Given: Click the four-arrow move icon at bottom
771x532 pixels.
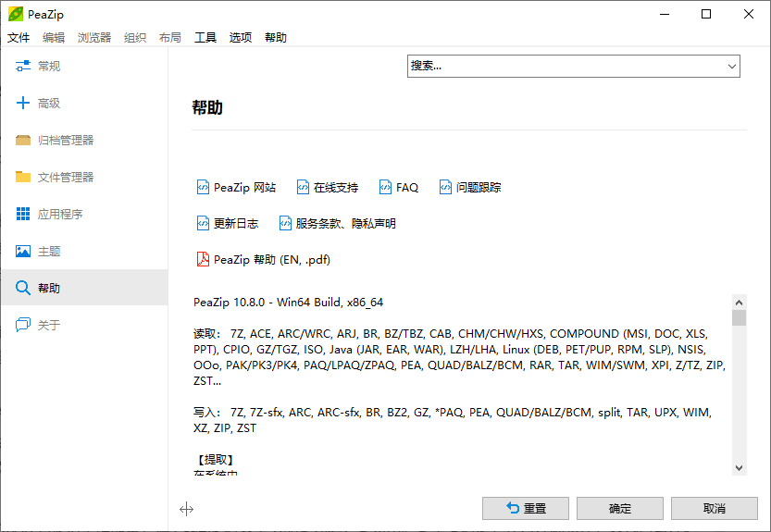Looking at the screenshot, I should pos(186,509).
